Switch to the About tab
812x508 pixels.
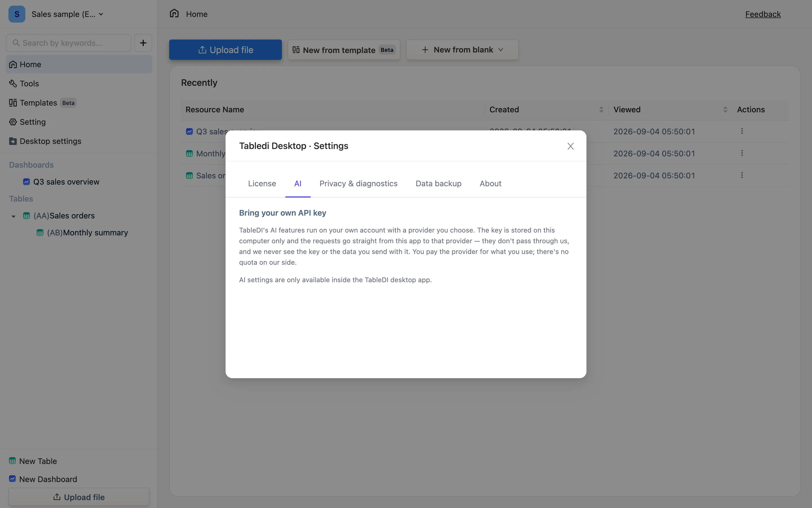pos(490,183)
